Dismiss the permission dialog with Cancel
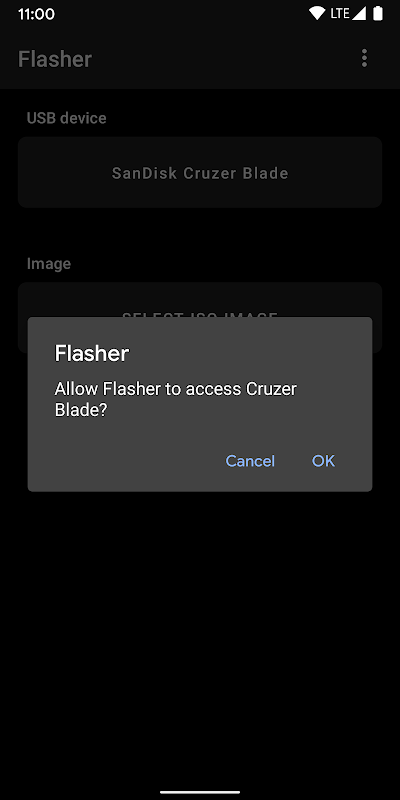 [250, 461]
